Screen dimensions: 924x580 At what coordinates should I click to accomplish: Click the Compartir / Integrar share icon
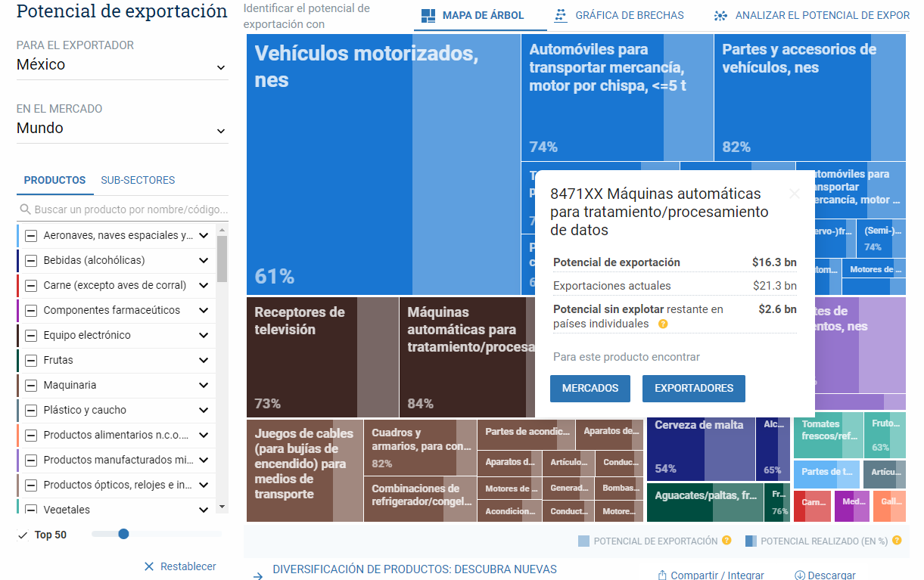[x=662, y=575]
